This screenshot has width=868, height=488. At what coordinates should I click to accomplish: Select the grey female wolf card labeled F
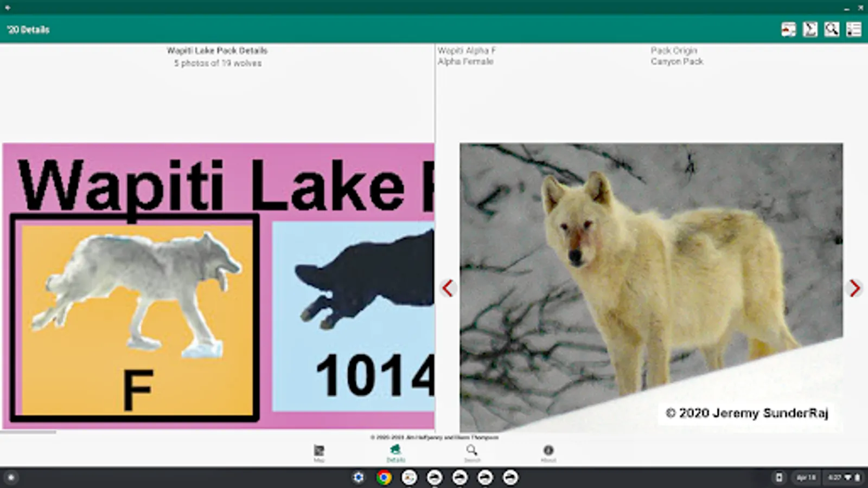[x=135, y=318]
